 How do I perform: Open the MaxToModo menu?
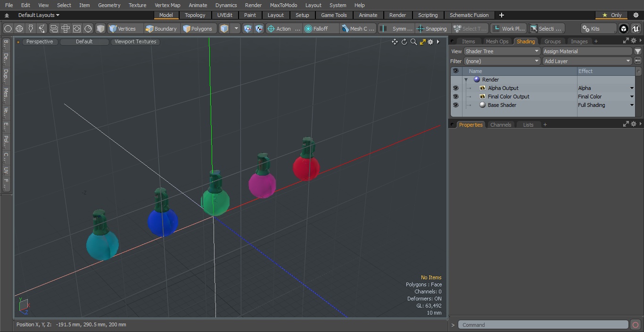click(283, 5)
